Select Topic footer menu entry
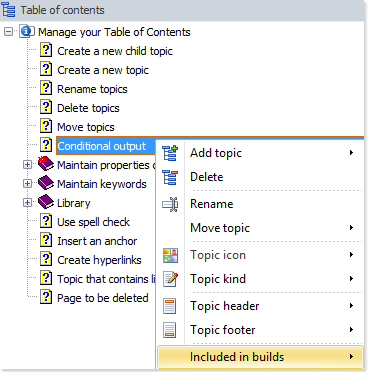368x373 pixels. [x=260, y=330]
